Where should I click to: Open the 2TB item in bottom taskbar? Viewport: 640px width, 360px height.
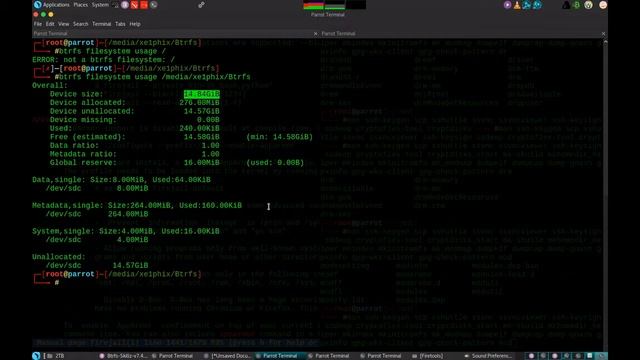(56, 356)
